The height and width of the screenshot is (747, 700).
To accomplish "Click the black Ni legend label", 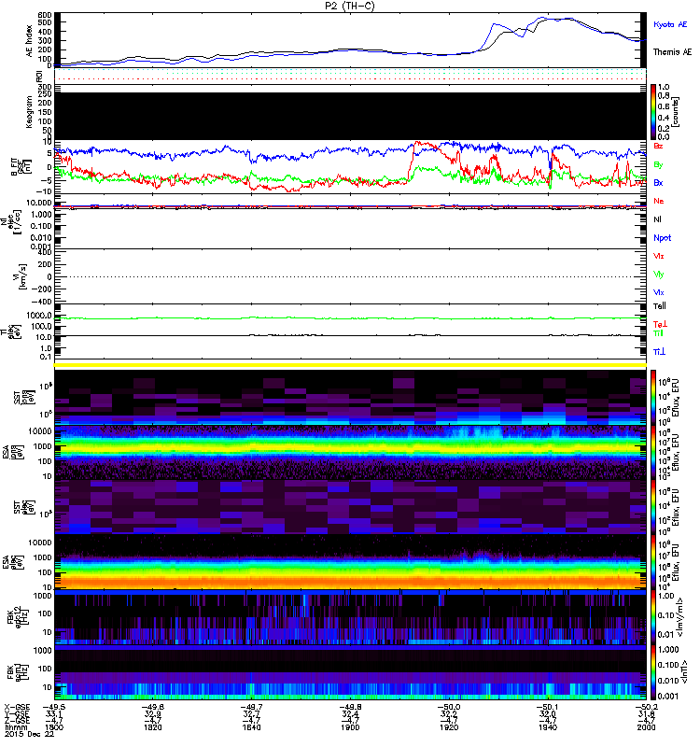I will 657,219.
